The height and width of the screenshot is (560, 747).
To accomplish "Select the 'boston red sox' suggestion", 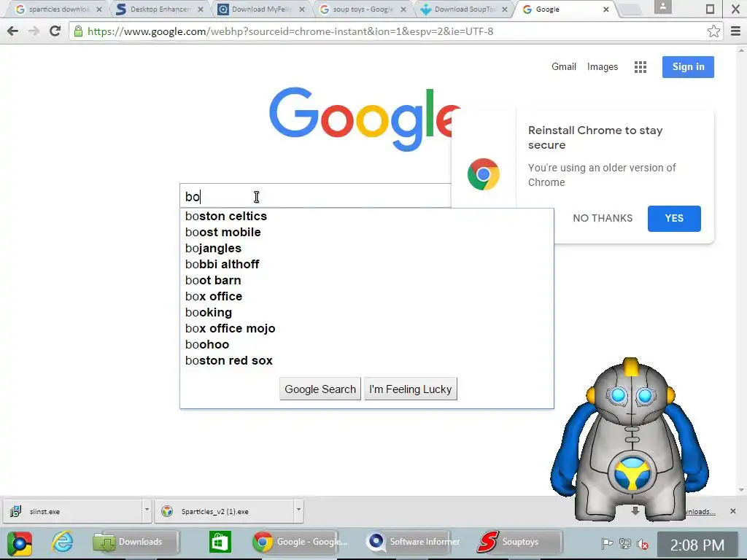I will tap(367, 360).
